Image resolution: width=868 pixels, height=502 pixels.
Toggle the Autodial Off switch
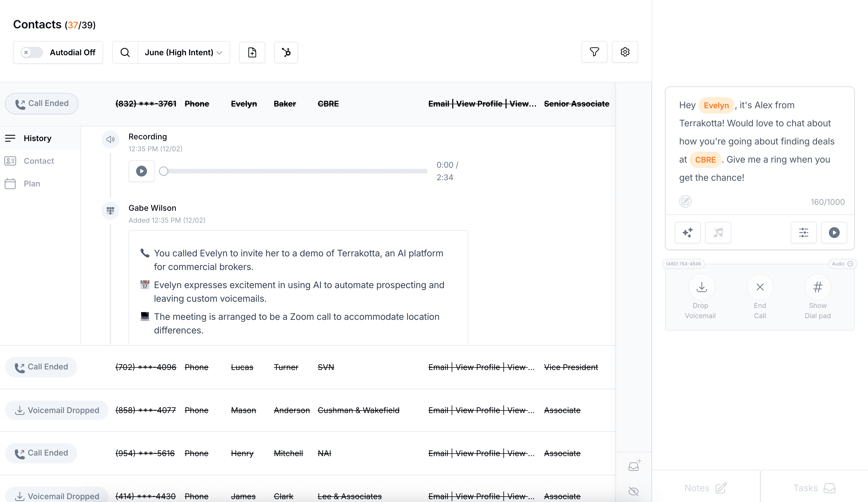pyautogui.click(x=31, y=52)
